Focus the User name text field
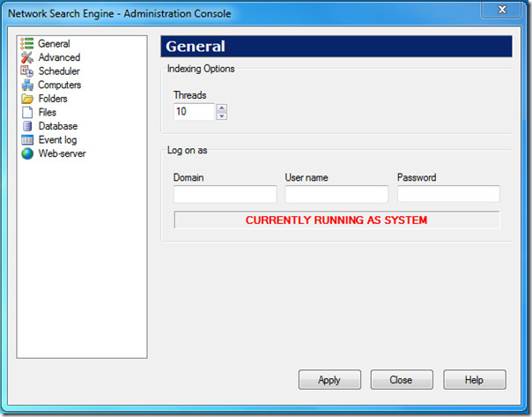532x417 pixels. tap(336, 194)
